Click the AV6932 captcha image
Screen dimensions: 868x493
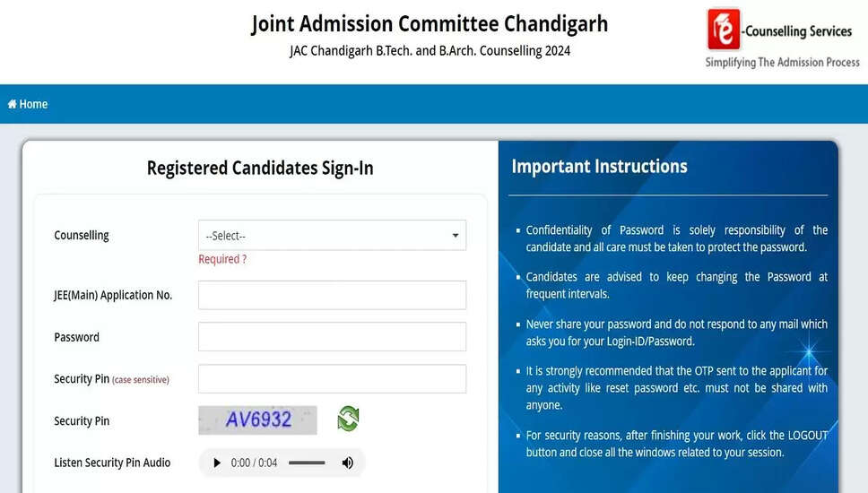click(x=258, y=419)
